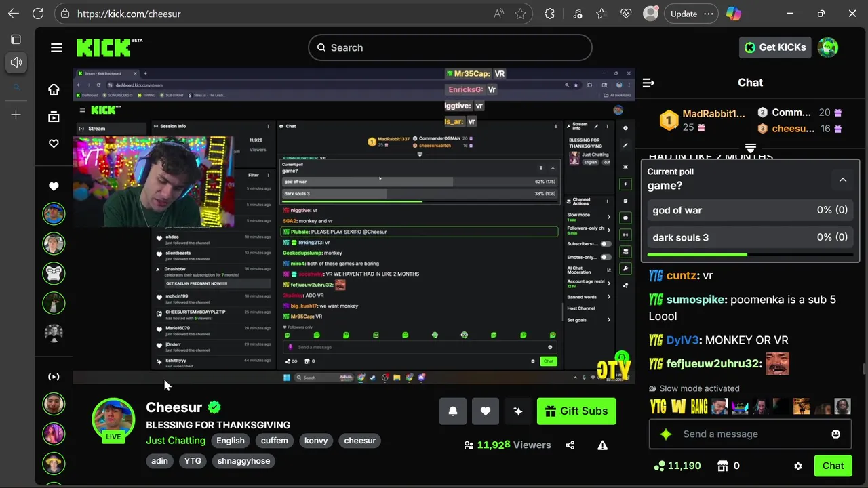This screenshot has height=488, width=868.
Task: Click the stream video player
Action: (354, 226)
